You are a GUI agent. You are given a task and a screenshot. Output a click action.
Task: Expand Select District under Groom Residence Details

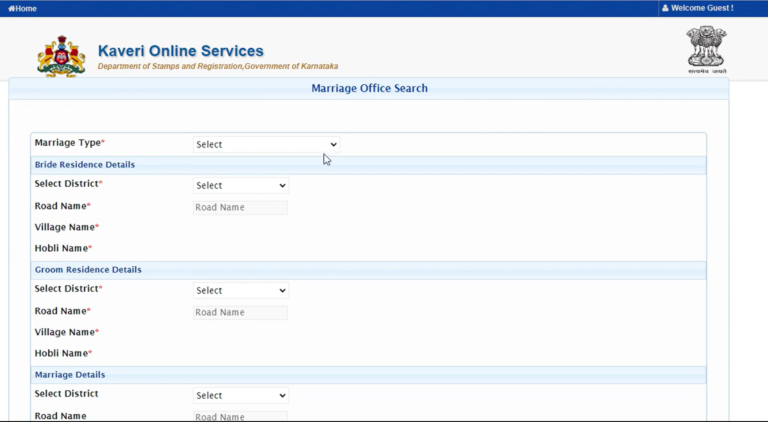(x=240, y=290)
